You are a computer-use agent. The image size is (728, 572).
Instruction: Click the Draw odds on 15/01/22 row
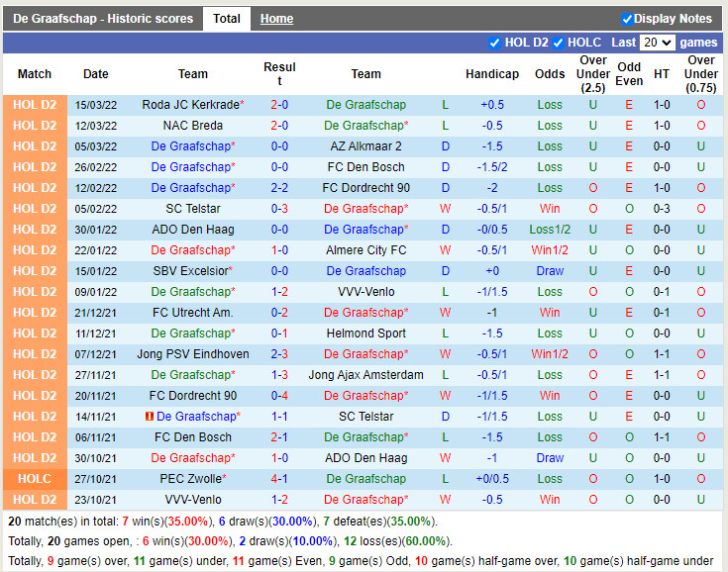click(550, 271)
